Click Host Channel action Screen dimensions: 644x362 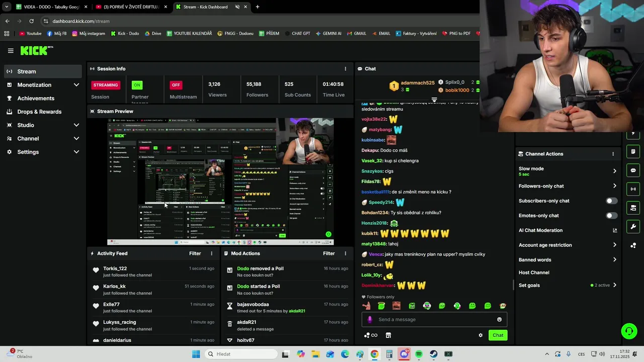pos(534,273)
